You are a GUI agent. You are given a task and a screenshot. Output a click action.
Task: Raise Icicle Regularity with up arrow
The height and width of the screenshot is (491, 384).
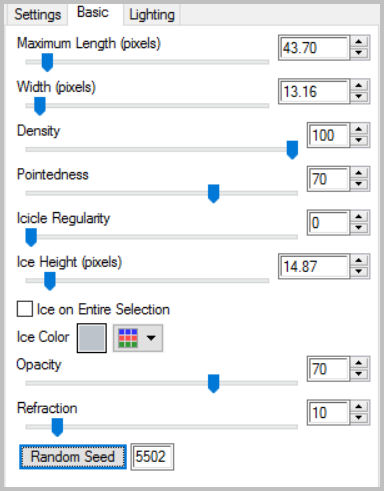(x=359, y=217)
